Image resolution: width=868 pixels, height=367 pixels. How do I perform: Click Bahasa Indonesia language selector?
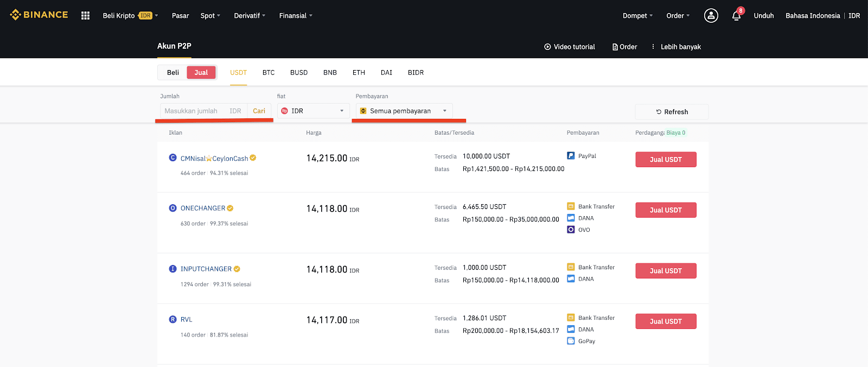pos(813,16)
